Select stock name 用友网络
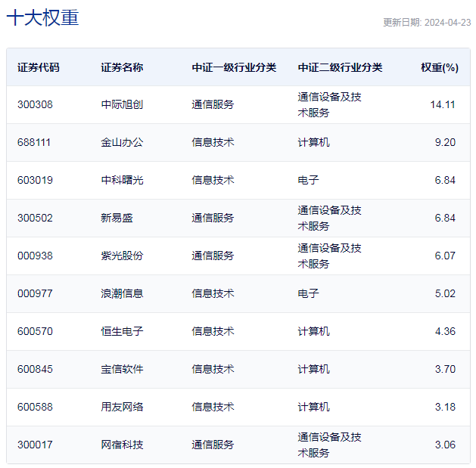This screenshot has height=468, width=476. coord(122,407)
